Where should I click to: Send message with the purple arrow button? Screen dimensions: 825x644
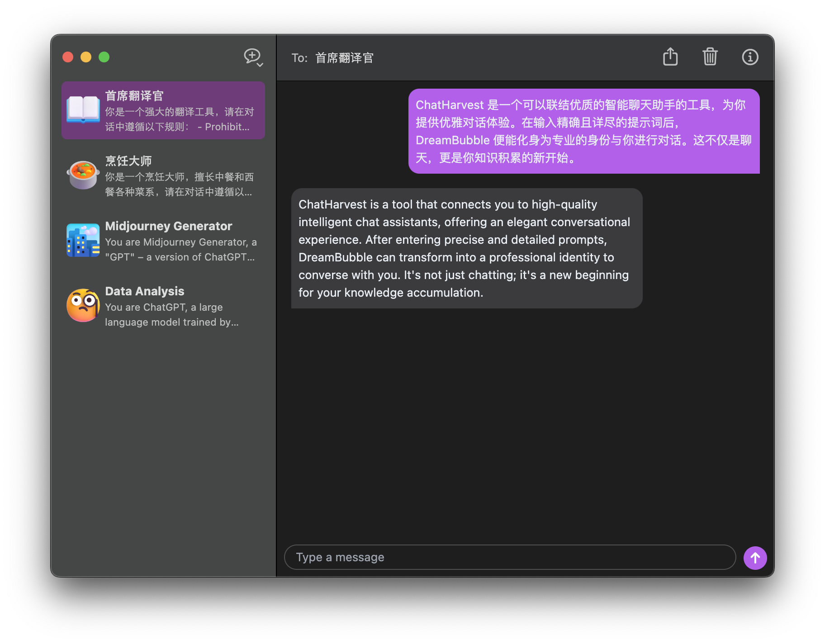[x=755, y=558]
